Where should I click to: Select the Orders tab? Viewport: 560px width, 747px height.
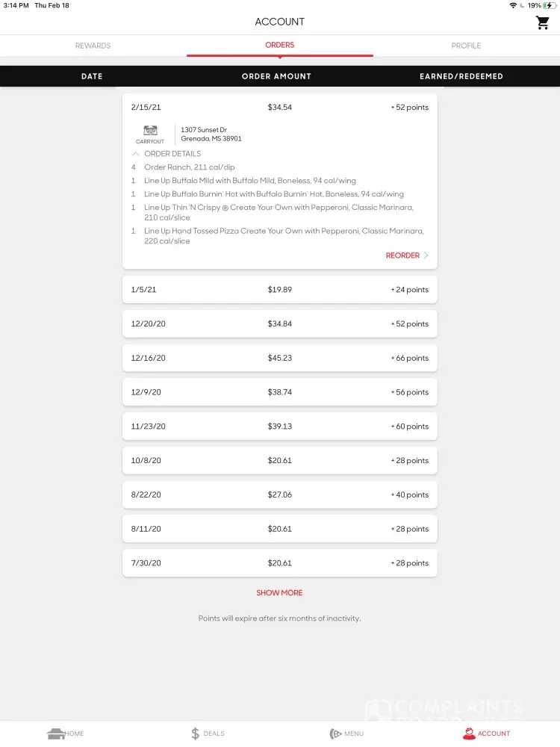coord(279,45)
